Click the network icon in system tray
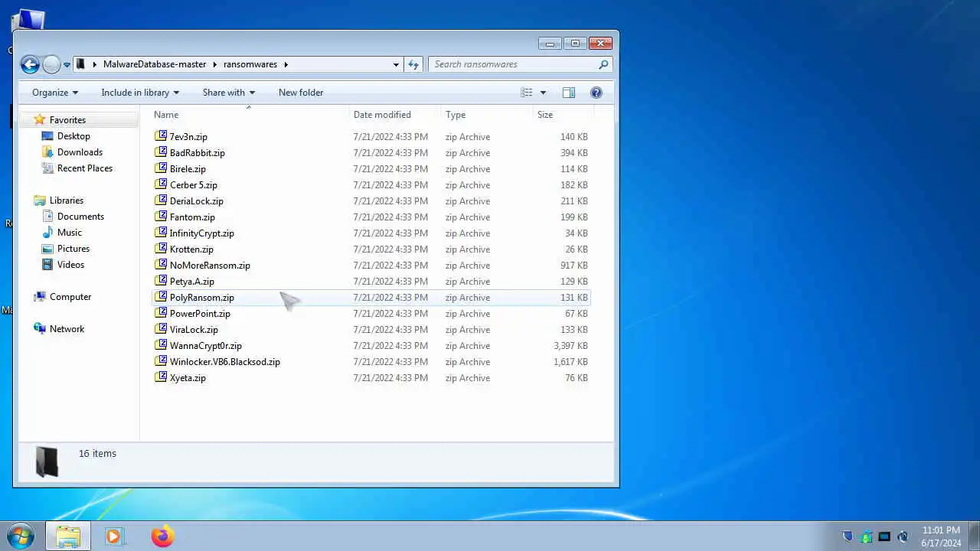This screenshot has width=980, height=551. 884,536
